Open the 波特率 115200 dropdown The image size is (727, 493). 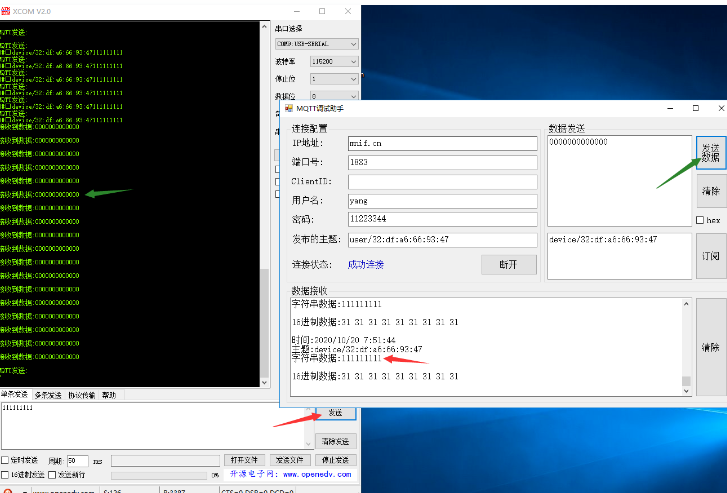(x=334, y=61)
